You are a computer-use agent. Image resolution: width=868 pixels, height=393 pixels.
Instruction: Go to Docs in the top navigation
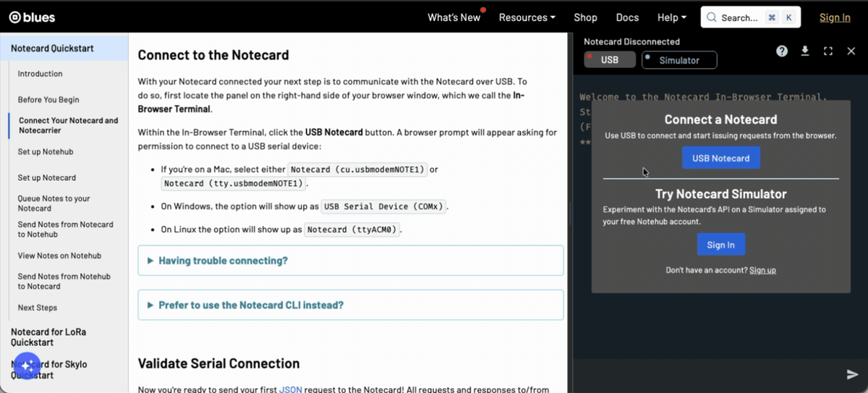click(x=627, y=17)
